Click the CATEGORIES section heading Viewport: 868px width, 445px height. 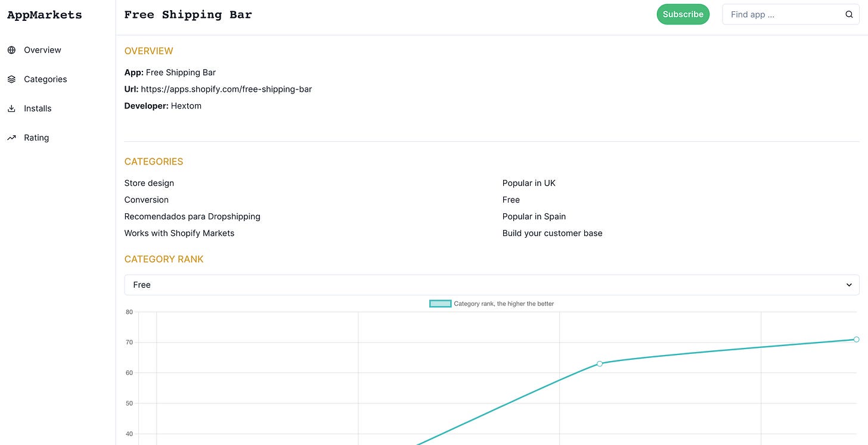(154, 161)
